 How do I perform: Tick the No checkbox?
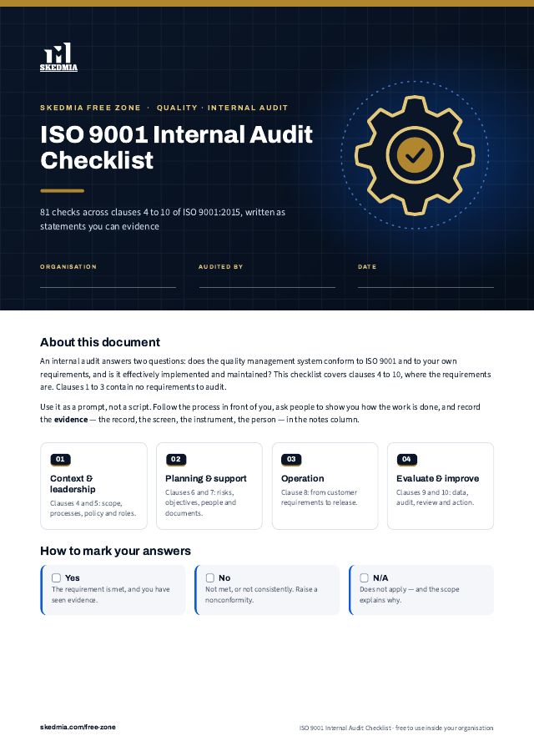(210, 577)
